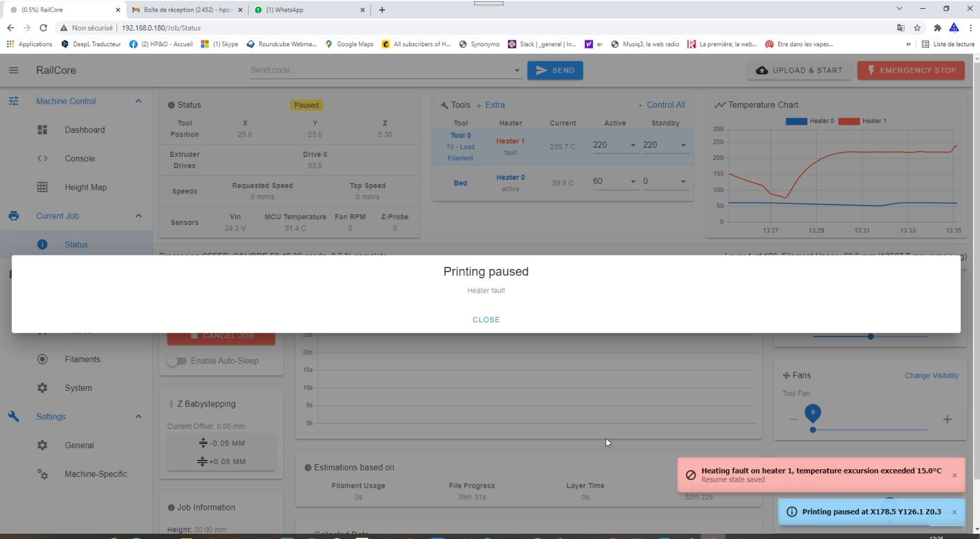The image size is (980, 539).
Task: Switch to the Gmail inbox tab
Action: pyautogui.click(x=187, y=9)
